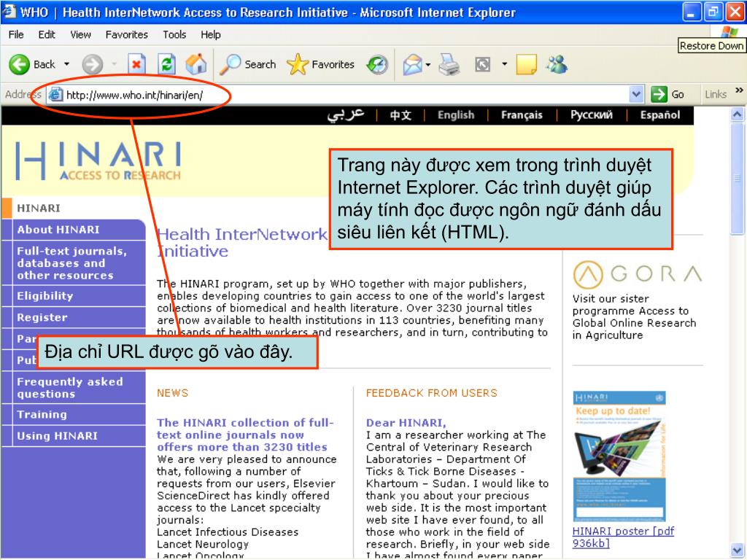The height and width of the screenshot is (560, 747).
Task: Click the AGORA logo
Action: [x=637, y=274]
